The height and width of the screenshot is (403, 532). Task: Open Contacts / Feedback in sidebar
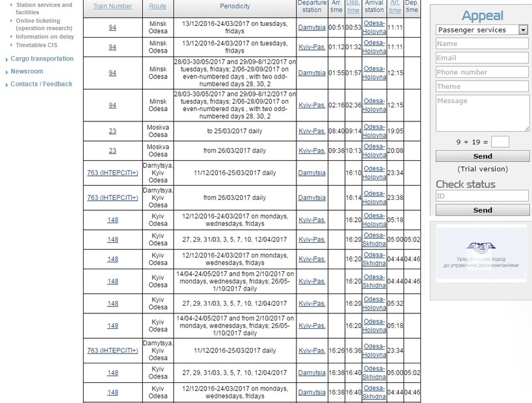pyautogui.click(x=42, y=84)
